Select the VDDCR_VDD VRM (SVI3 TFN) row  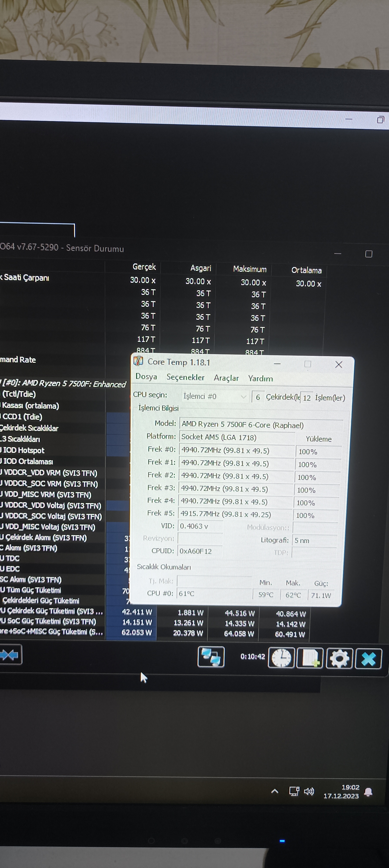[x=49, y=473]
